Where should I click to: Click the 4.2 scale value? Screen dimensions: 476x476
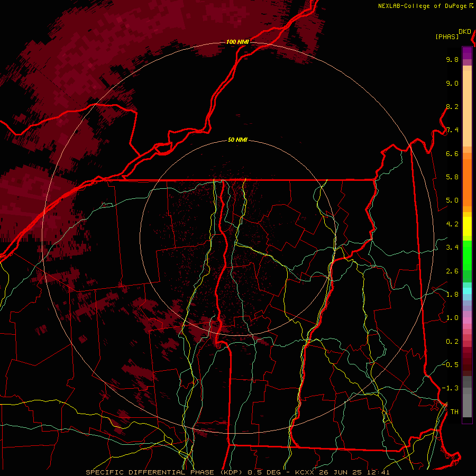(x=452, y=224)
